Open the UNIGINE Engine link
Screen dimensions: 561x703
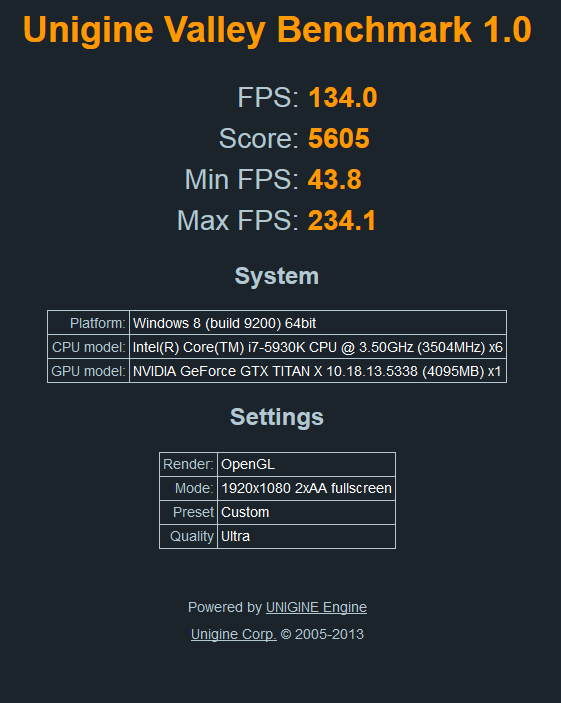(x=316, y=607)
